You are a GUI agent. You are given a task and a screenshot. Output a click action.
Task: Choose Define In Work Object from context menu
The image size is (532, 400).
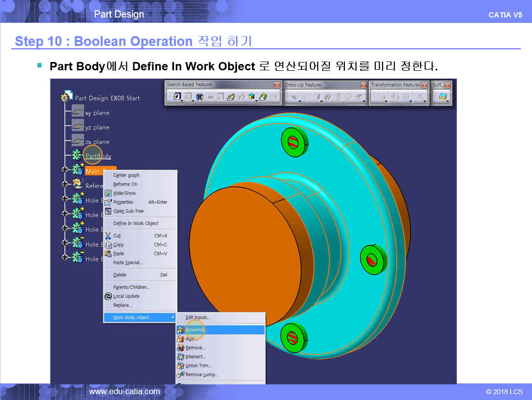tap(136, 223)
